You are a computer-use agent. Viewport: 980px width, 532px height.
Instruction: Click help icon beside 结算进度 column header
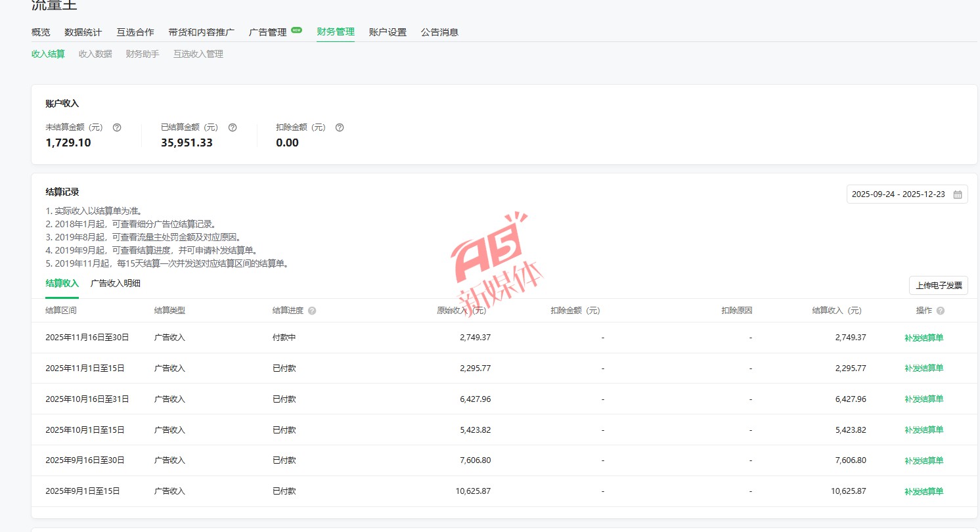point(312,311)
